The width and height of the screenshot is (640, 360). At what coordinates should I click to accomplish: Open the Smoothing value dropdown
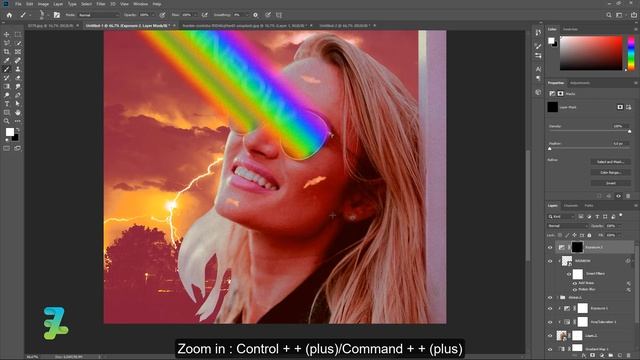[247, 15]
